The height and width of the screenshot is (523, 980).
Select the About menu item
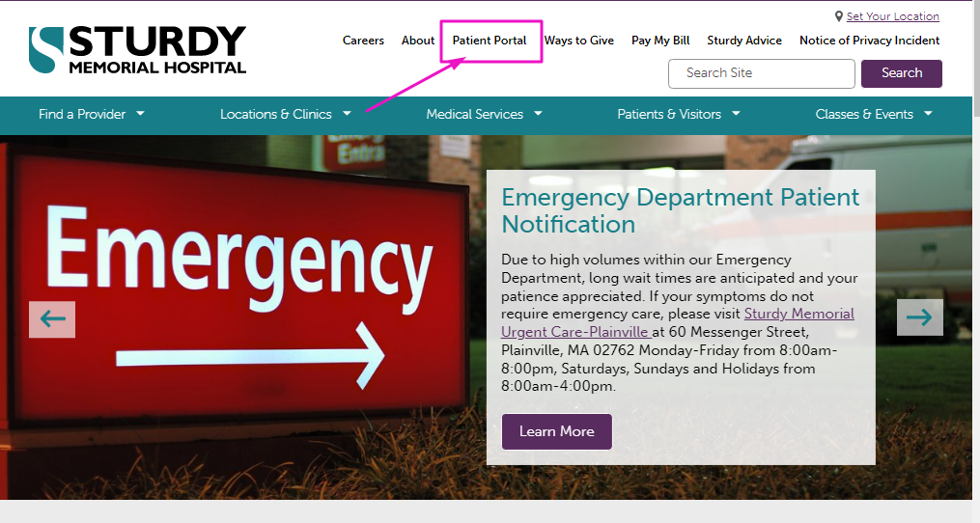tap(418, 41)
